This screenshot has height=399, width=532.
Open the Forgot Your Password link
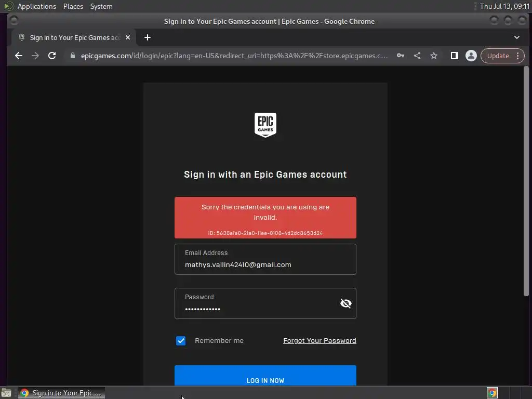320,341
